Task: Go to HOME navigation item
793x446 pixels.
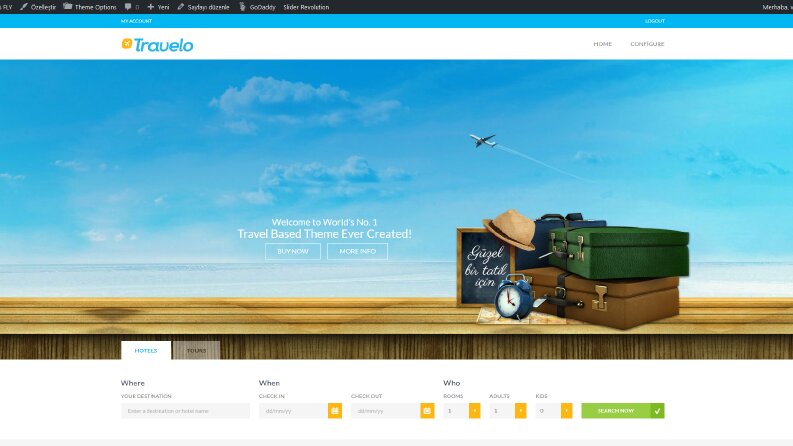Action: click(x=602, y=44)
